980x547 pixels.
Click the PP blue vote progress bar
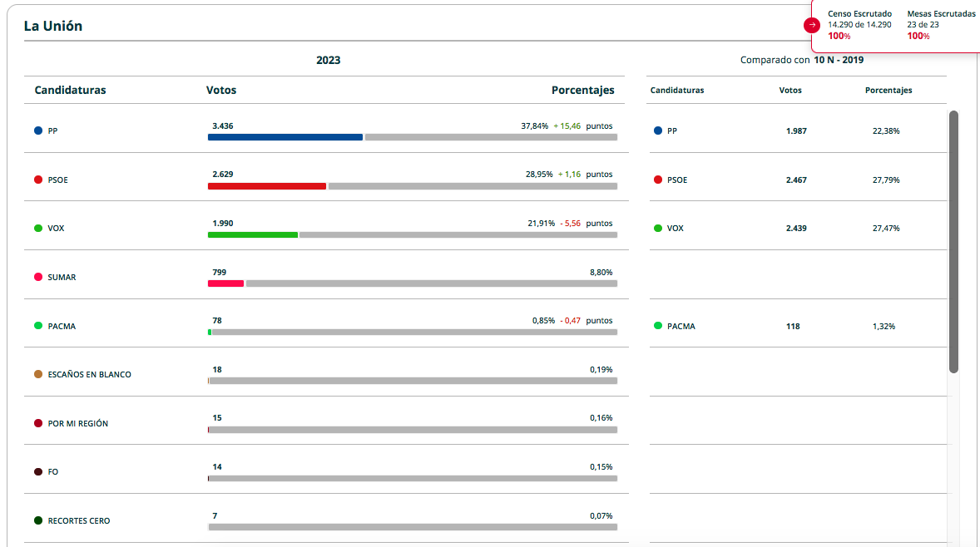285,137
